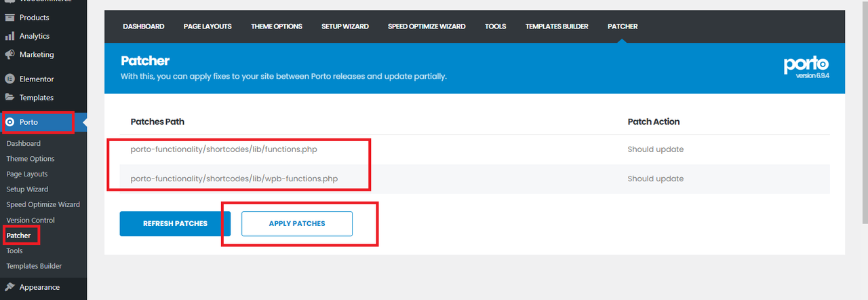868x300 pixels.
Task: Click 'Should update' for wpb-functions.php row
Action: click(x=656, y=179)
